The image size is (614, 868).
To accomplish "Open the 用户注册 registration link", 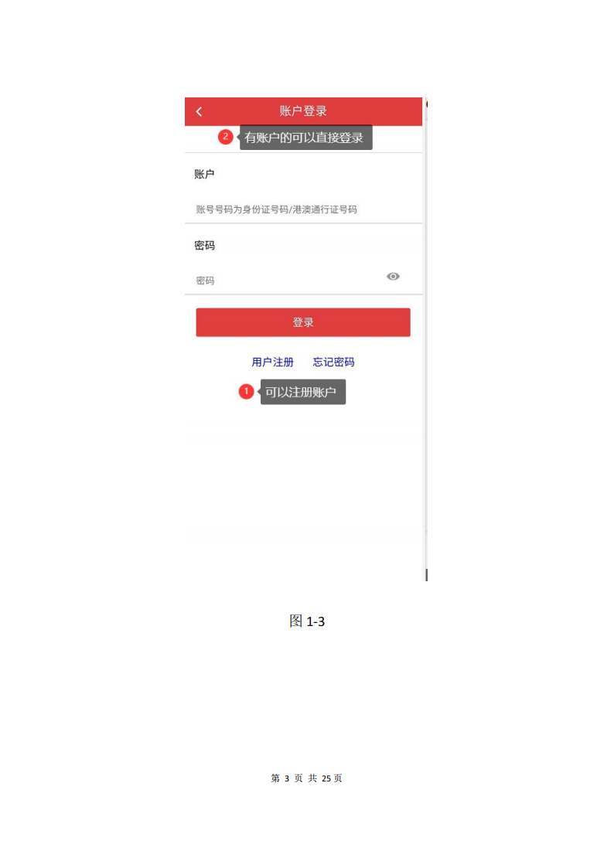I will 272,362.
